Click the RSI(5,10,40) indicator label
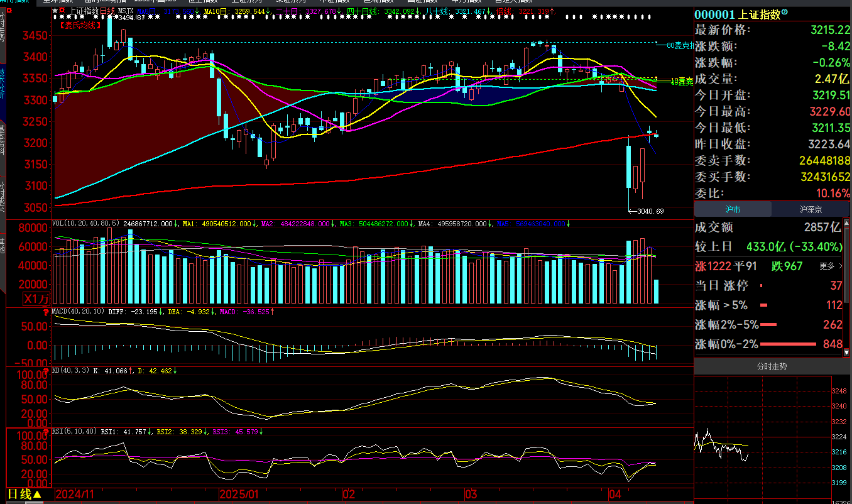This screenshot has height=504, width=852. coord(75,432)
